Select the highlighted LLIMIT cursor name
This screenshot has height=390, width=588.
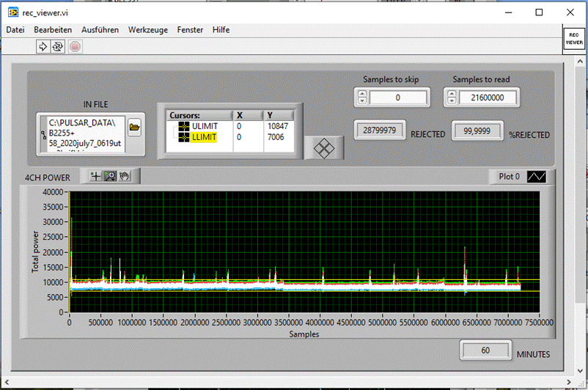coord(204,137)
